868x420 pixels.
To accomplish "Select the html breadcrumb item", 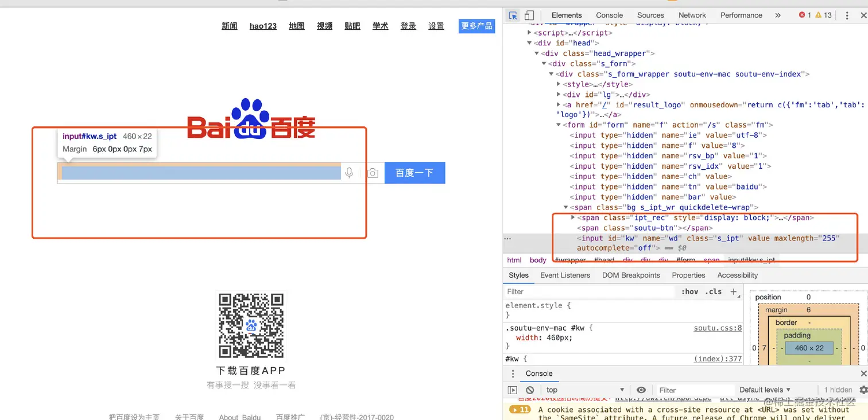I will coord(514,260).
